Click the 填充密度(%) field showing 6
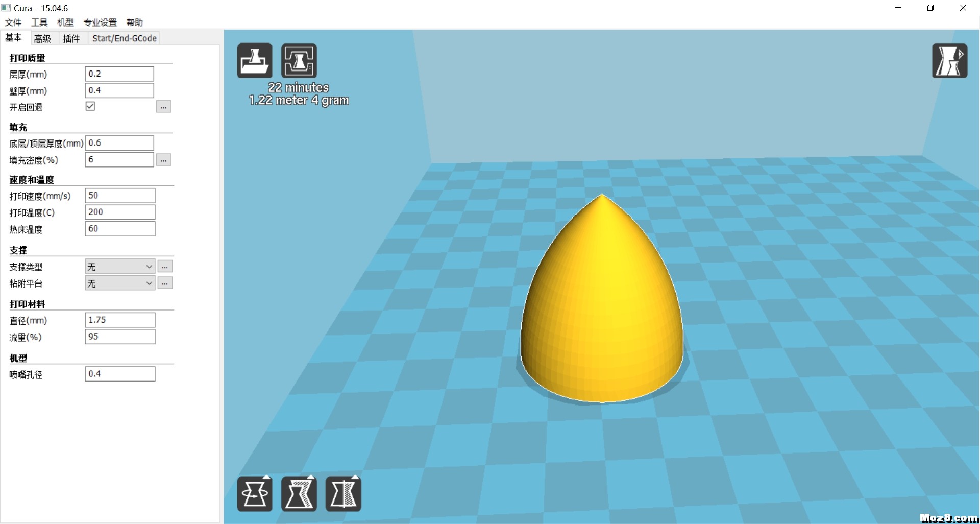The height and width of the screenshot is (524, 980). (119, 159)
